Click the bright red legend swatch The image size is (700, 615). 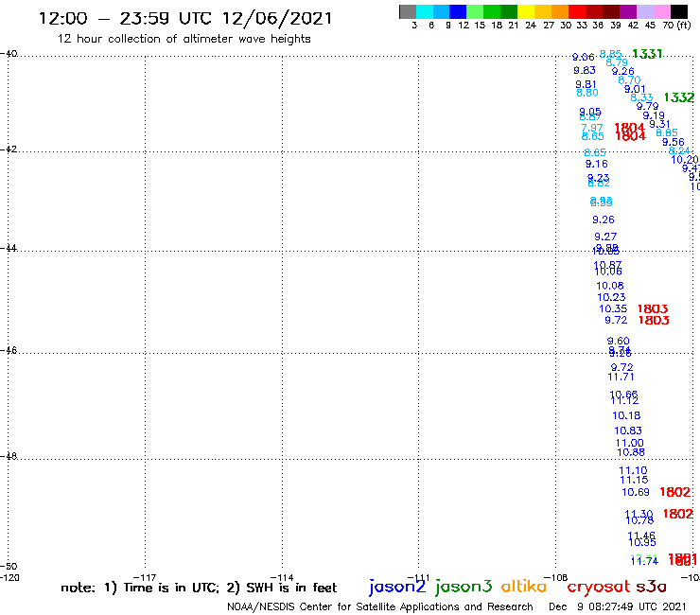click(577, 11)
